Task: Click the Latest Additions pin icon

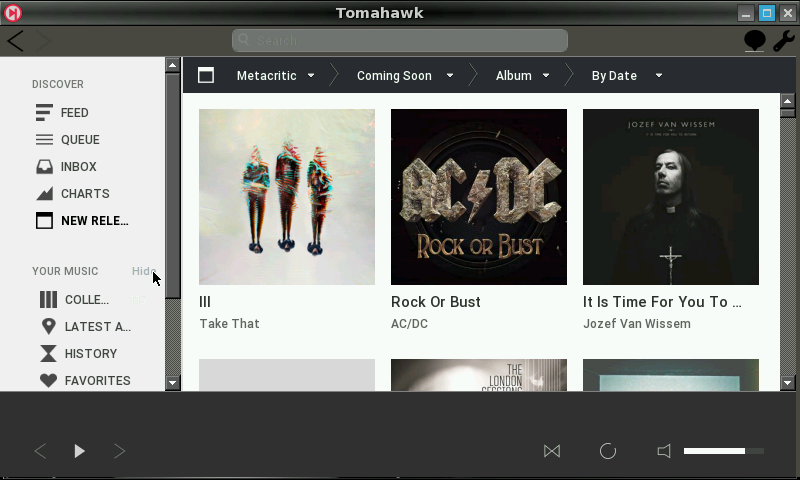Action: click(48, 326)
